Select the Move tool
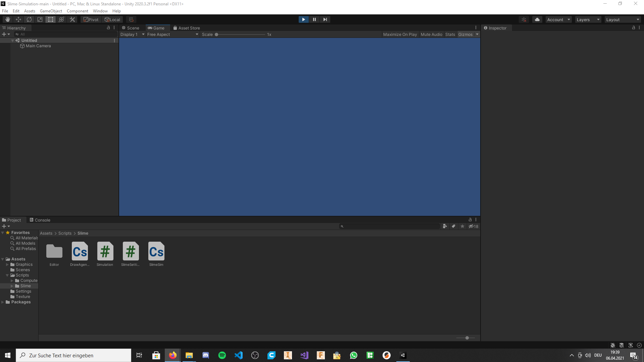644x362 pixels. pos(18,19)
